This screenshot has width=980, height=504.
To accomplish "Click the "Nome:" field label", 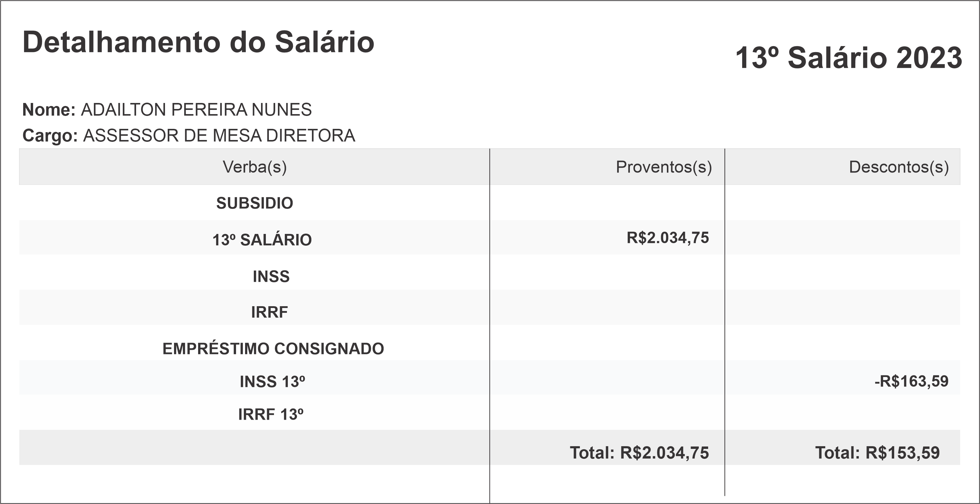I will (x=49, y=110).
